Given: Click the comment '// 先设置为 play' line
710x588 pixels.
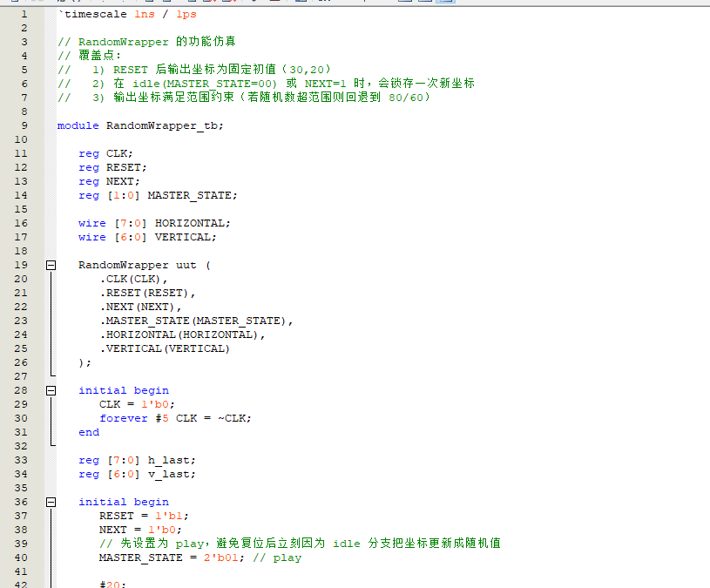Looking at the screenshot, I should point(301,544).
